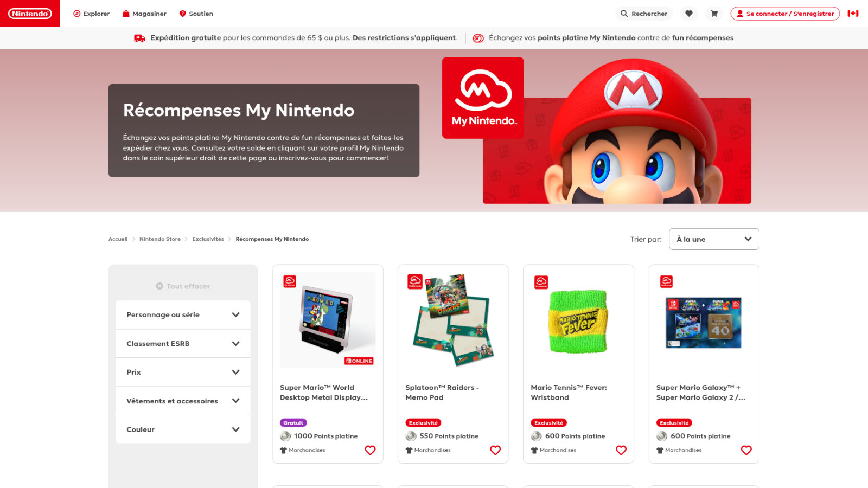
Task: Toggle wishlist heart for Splatoon Raiders Memo Pad
Action: point(495,450)
